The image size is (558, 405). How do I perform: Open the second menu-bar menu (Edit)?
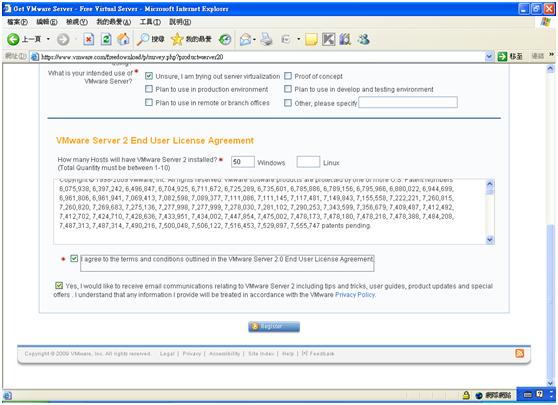point(47,22)
